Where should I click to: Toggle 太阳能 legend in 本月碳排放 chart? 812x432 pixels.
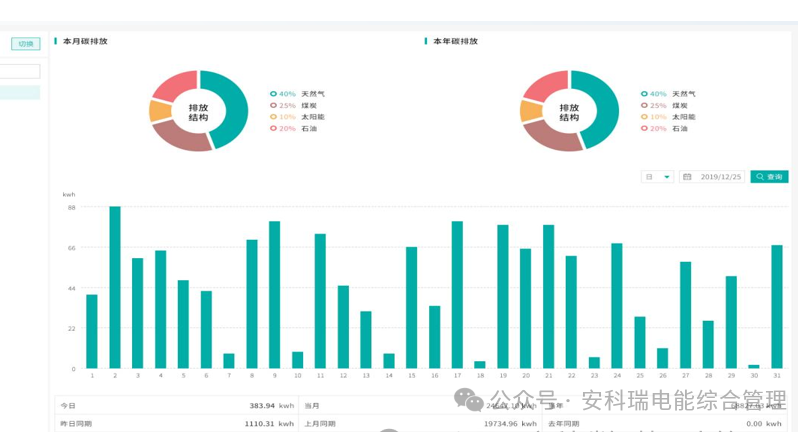tap(297, 117)
